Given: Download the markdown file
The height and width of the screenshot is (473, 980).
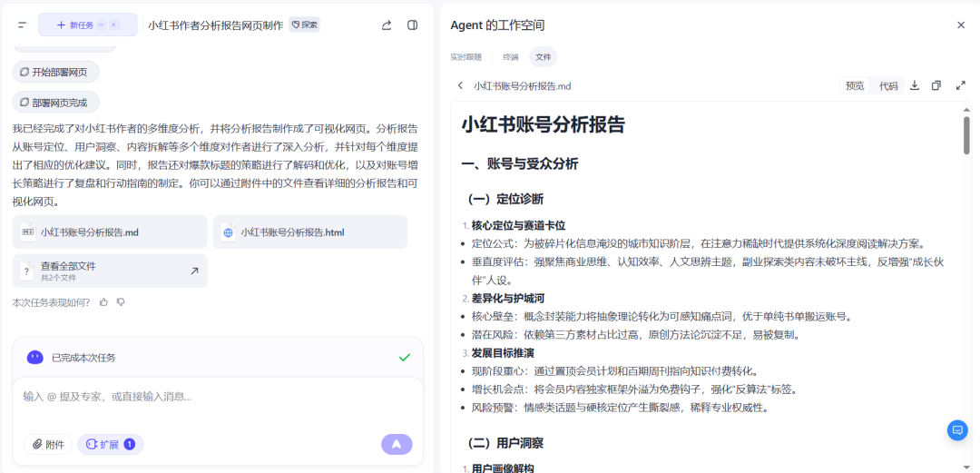Looking at the screenshot, I should [915, 85].
